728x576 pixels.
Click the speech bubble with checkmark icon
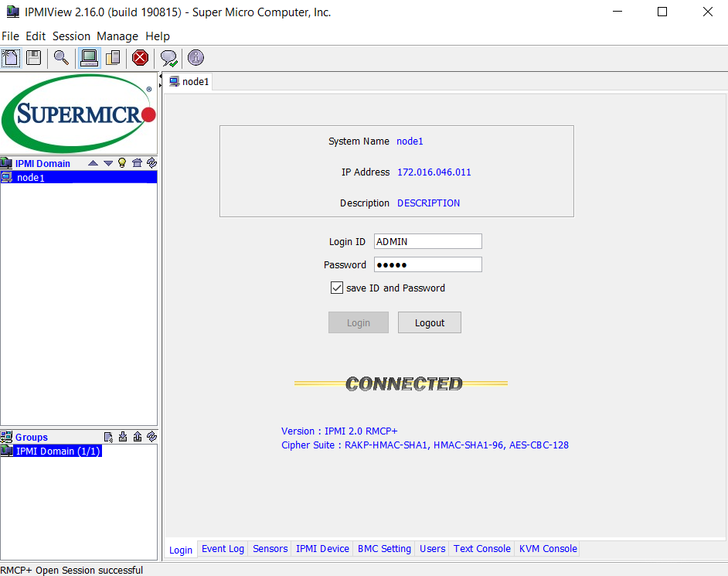(x=168, y=58)
